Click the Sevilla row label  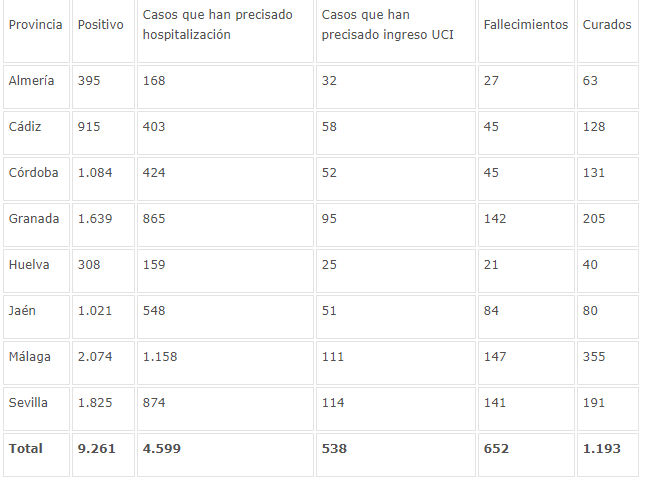click(29, 402)
